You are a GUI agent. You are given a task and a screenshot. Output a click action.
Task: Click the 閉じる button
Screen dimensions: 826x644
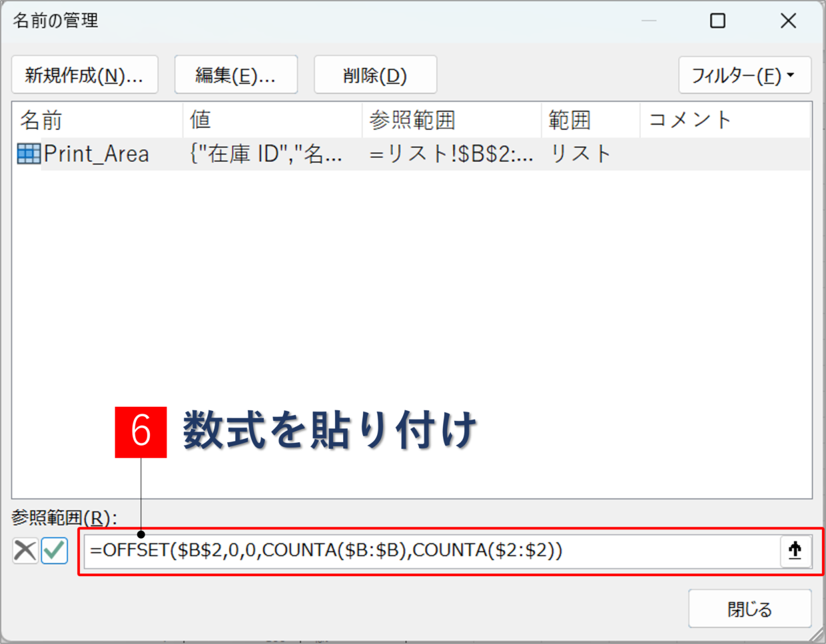coord(750,609)
